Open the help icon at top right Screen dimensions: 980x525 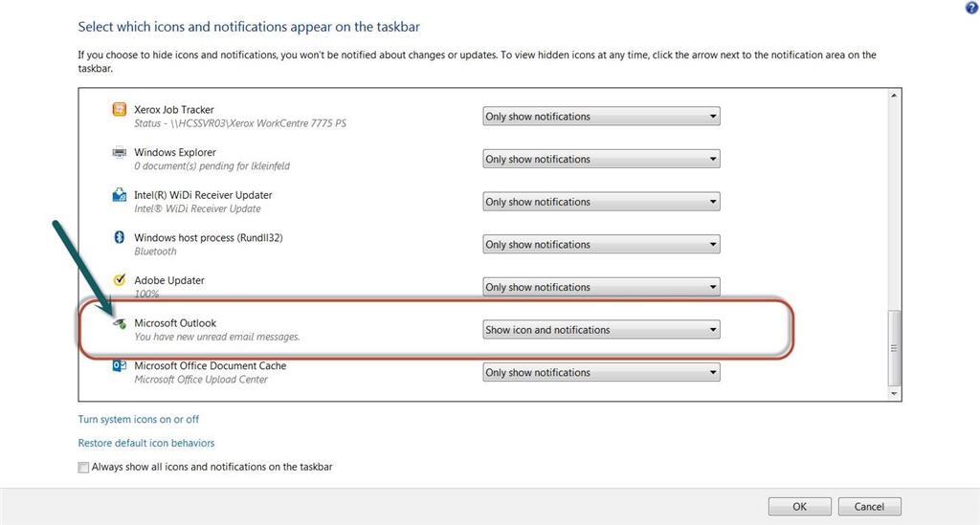(x=972, y=7)
